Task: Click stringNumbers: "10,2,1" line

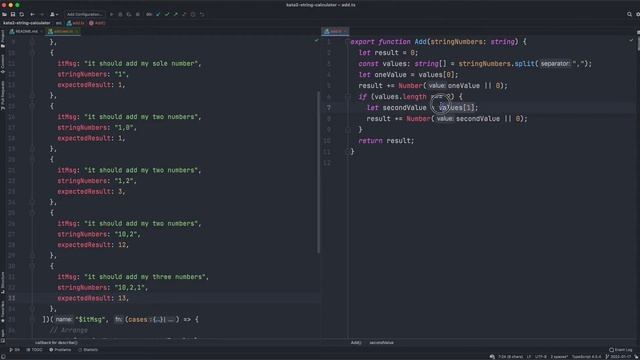Action: 102,288
